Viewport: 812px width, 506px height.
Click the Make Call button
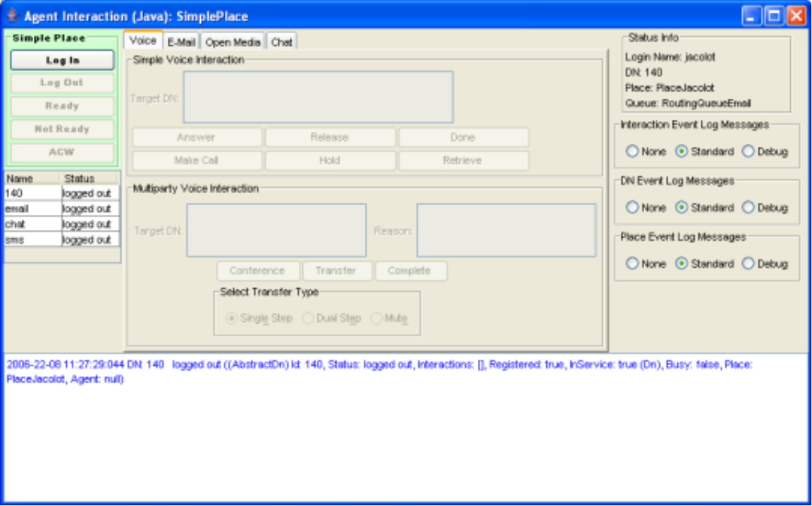[197, 161]
